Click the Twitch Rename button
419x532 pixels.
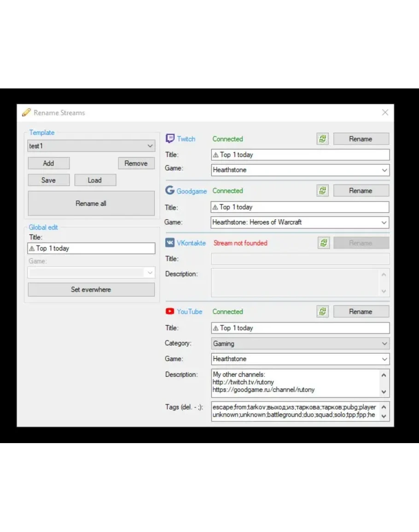(x=361, y=139)
